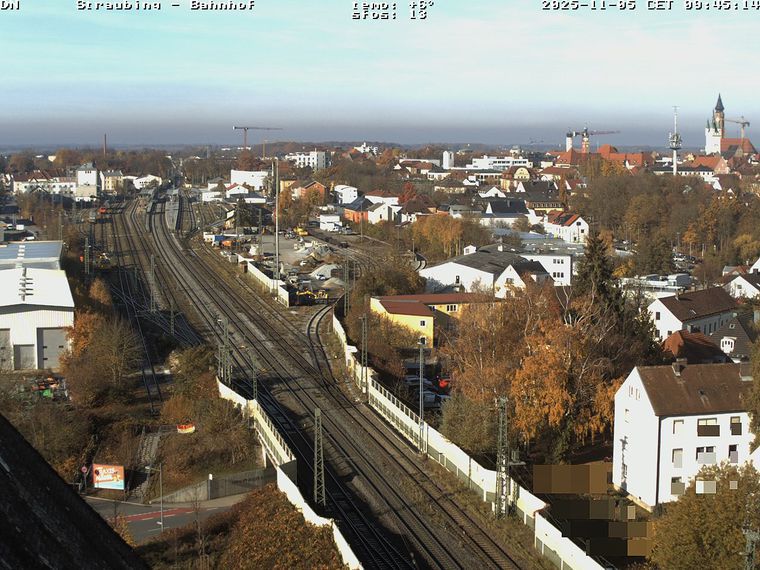Click the red billboard near the road

tap(108, 477)
